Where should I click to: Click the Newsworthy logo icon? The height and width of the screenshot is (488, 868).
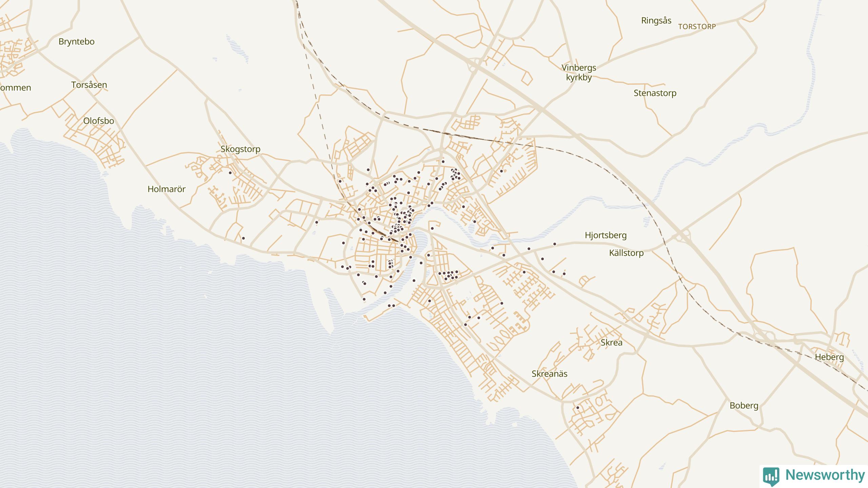coord(771,476)
